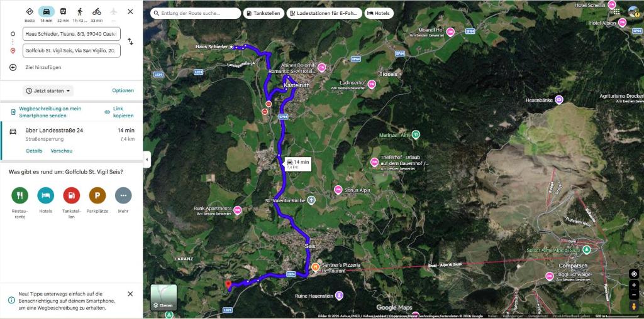
Task: Select the cycling travel mode
Action: pyautogui.click(x=96, y=11)
